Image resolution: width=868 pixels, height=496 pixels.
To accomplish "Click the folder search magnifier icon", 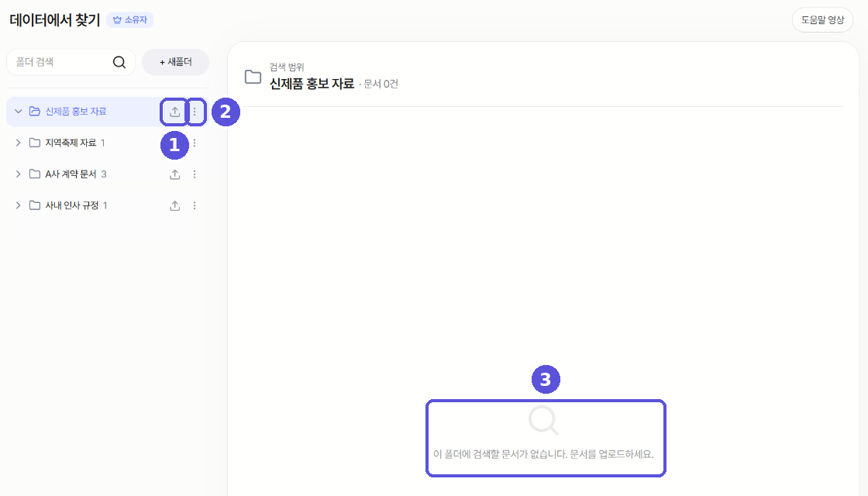I will [119, 62].
